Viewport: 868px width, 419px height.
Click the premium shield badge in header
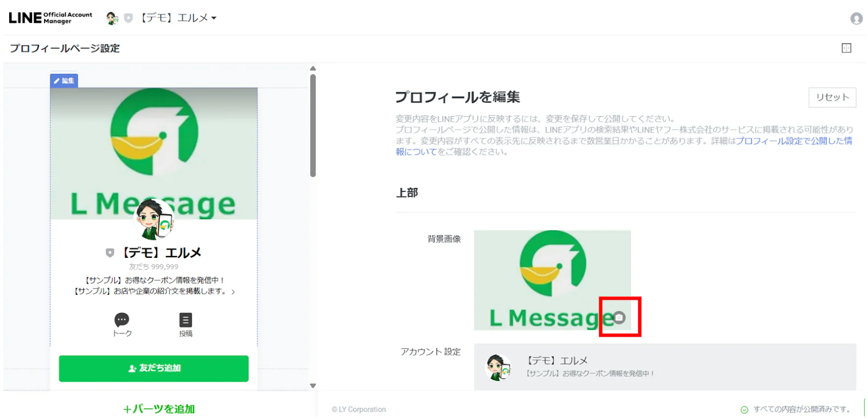[x=128, y=18]
